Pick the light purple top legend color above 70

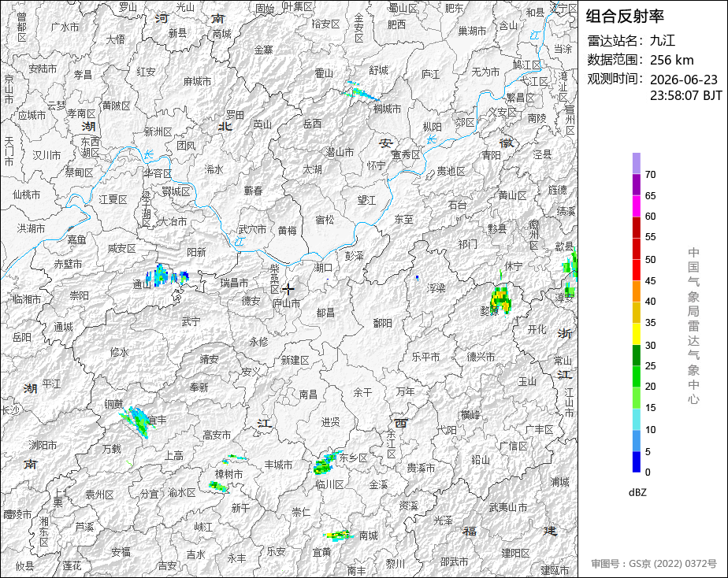coord(636,163)
